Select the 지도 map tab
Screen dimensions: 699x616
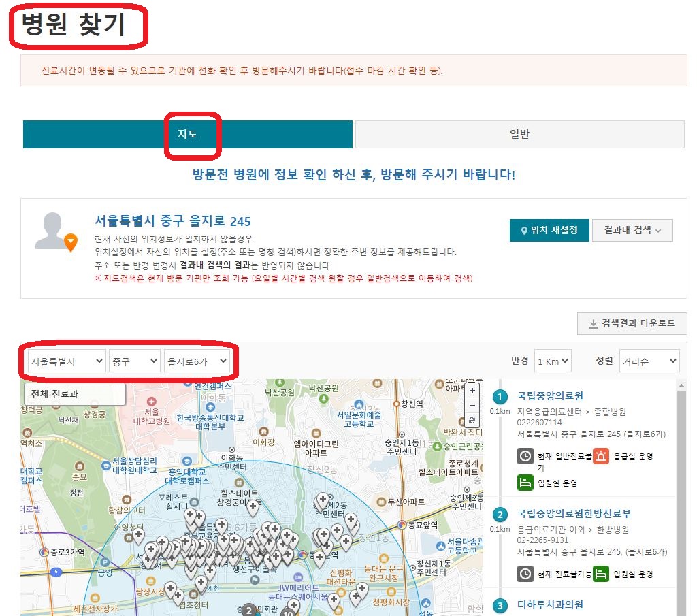tap(188, 134)
